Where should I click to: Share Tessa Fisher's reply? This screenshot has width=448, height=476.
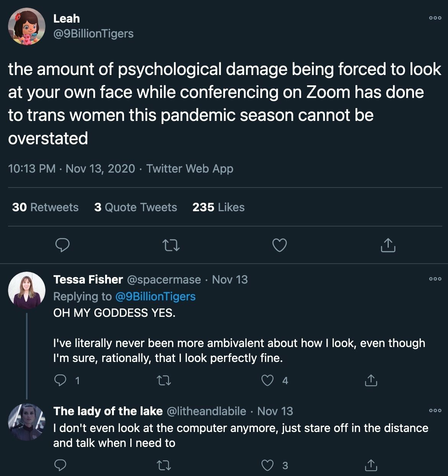point(371,380)
